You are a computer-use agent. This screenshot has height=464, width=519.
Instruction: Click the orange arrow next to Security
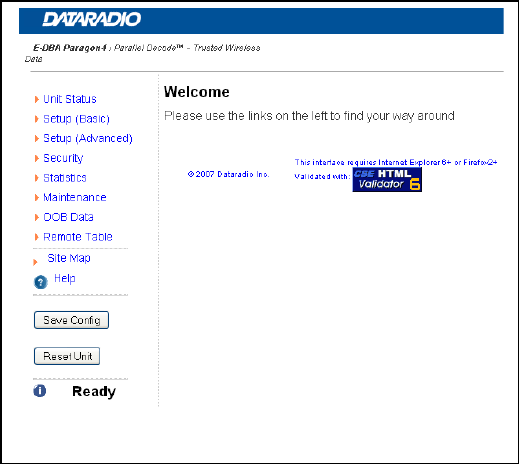[37, 158]
